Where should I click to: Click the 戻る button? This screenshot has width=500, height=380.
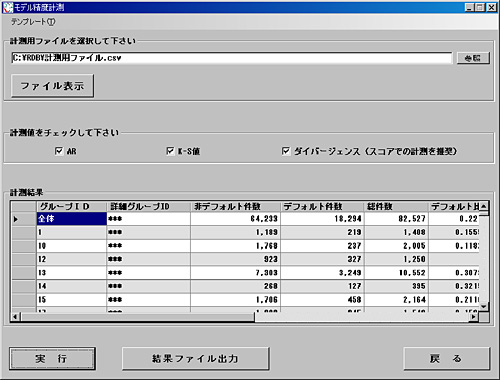[x=447, y=359]
